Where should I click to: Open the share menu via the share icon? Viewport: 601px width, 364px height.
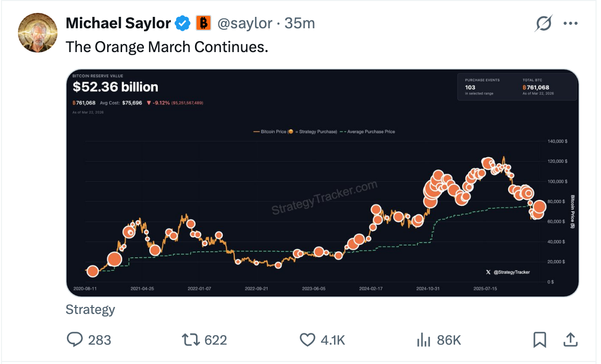(570, 340)
